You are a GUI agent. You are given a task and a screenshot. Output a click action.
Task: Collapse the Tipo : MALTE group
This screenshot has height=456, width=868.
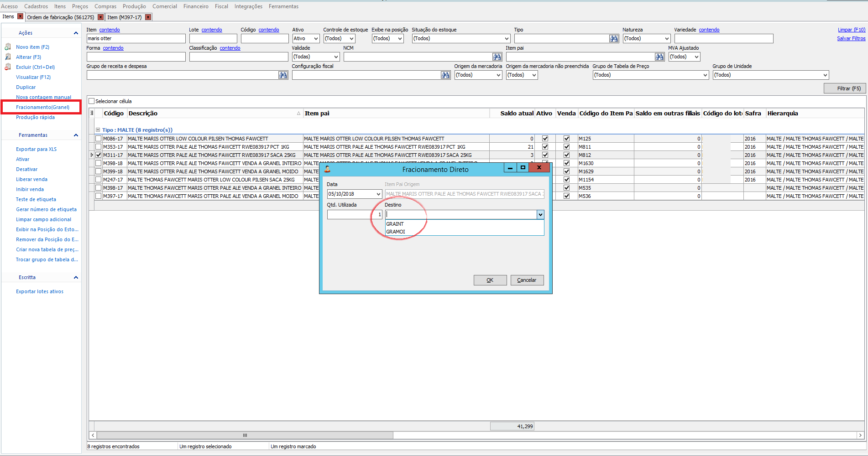(98, 130)
